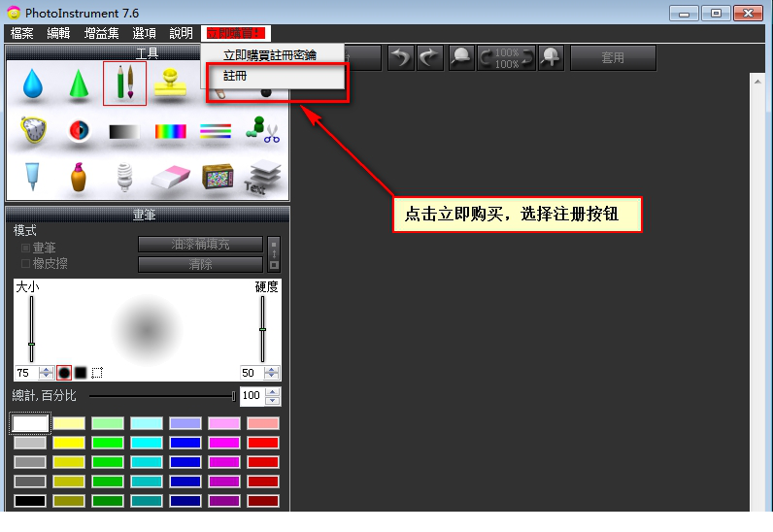Click the stepper arrows next to 100

point(273,396)
